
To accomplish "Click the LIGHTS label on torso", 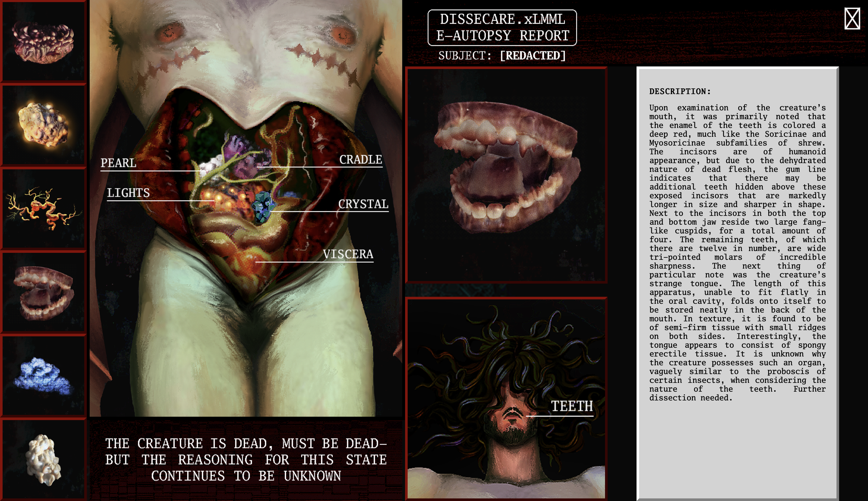I will tap(128, 193).
